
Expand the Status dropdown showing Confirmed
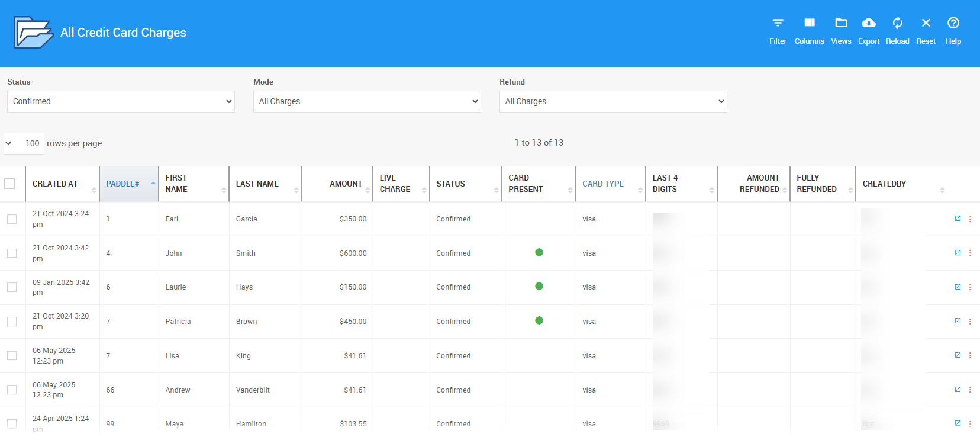pos(121,101)
